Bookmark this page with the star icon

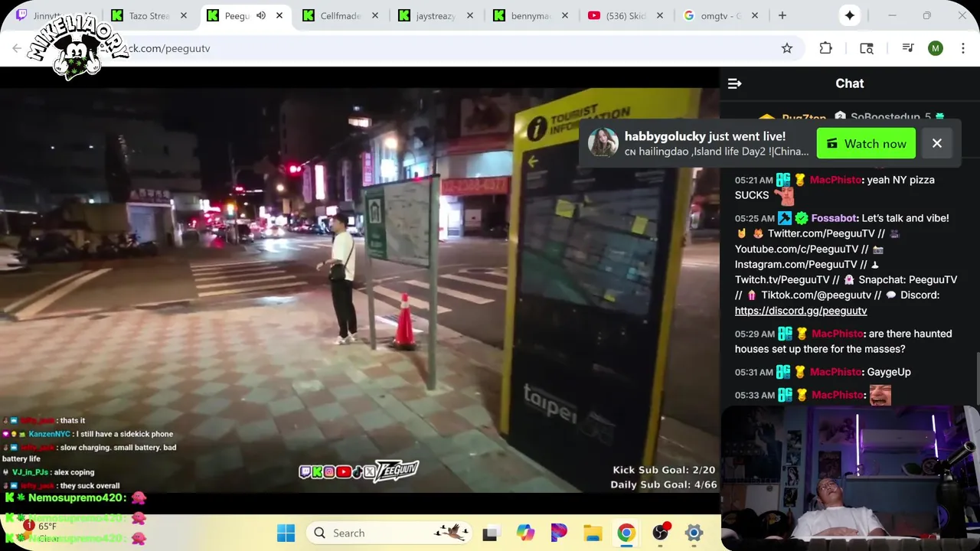click(x=786, y=48)
